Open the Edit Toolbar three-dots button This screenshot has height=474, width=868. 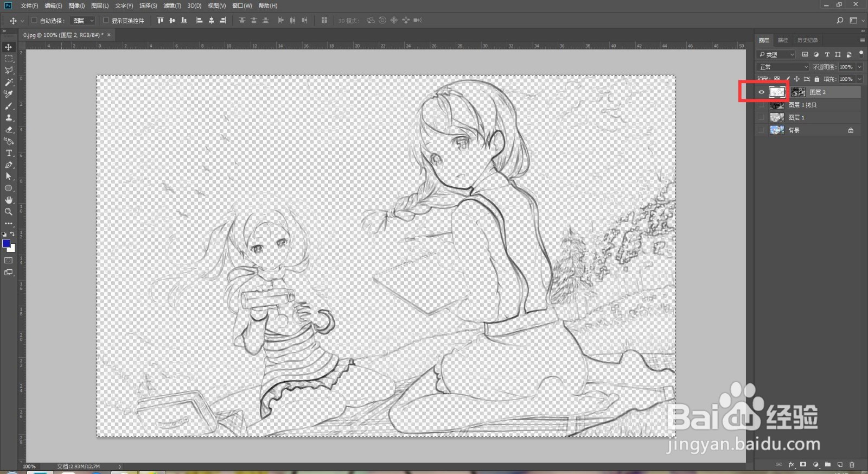[x=9, y=223]
